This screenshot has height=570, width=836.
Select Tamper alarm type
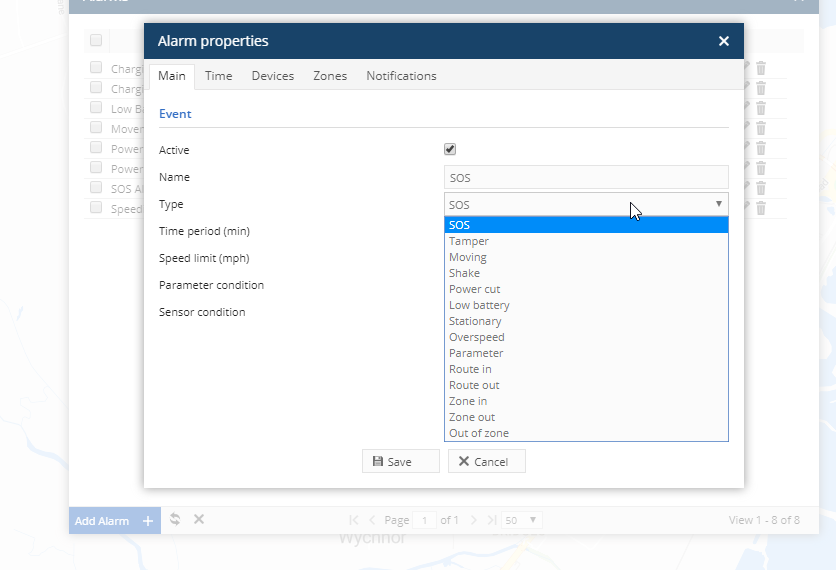pos(586,241)
